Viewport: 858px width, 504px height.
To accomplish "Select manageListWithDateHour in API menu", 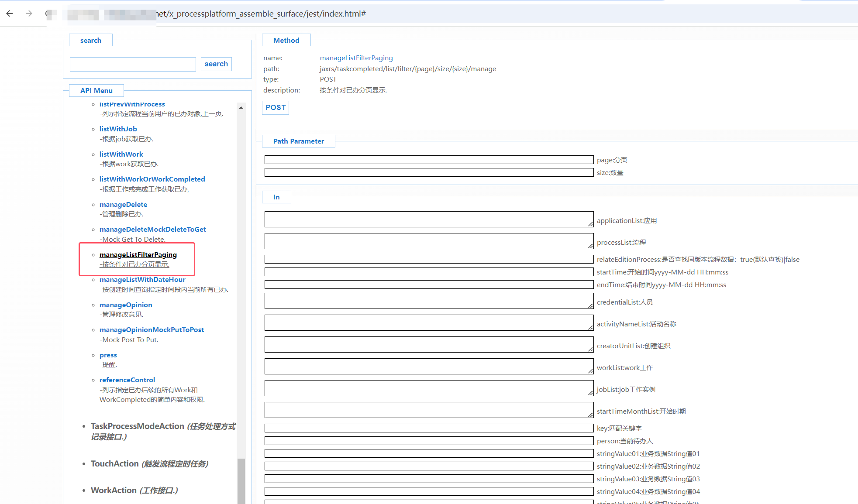I will (142, 279).
